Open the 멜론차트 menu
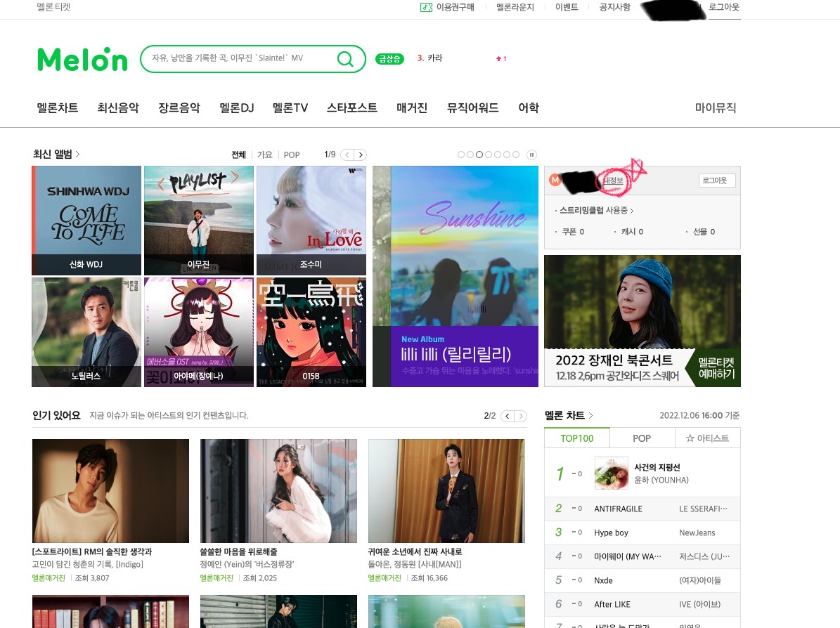The image size is (840, 628). (x=58, y=107)
